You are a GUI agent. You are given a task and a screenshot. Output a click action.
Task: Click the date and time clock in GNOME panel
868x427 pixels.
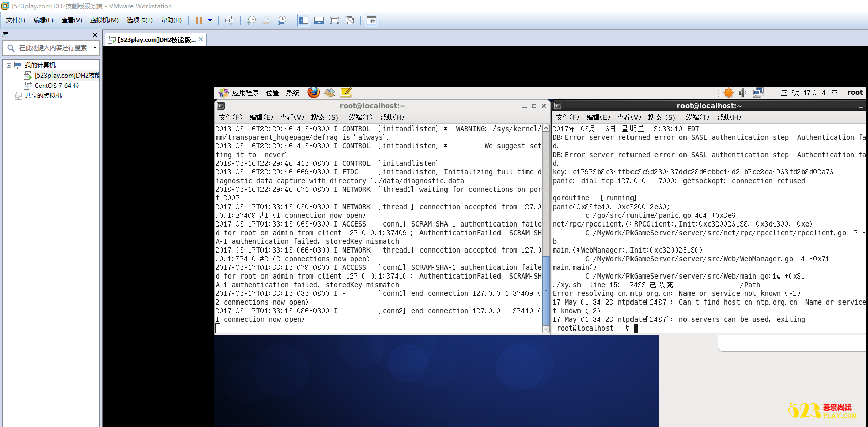pos(809,93)
